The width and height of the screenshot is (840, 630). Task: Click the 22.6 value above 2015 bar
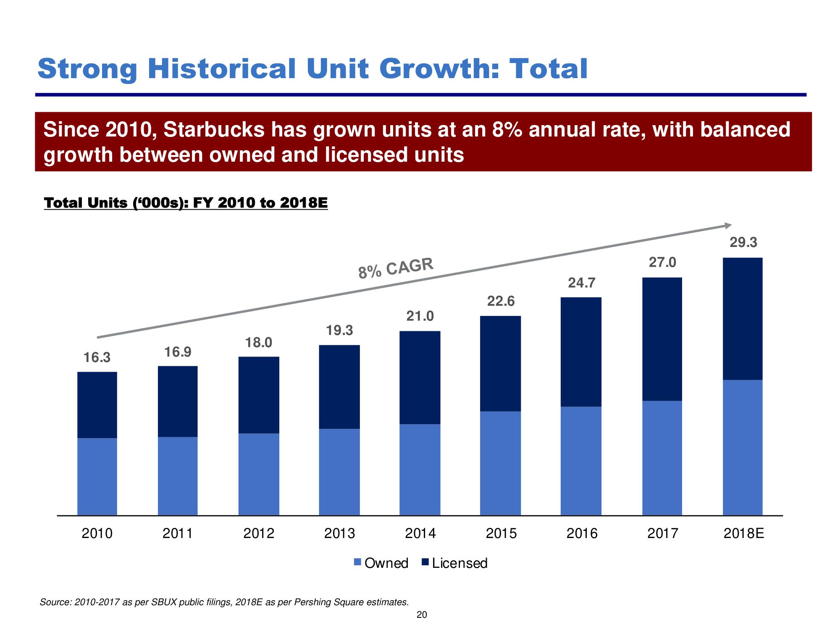tap(501, 301)
